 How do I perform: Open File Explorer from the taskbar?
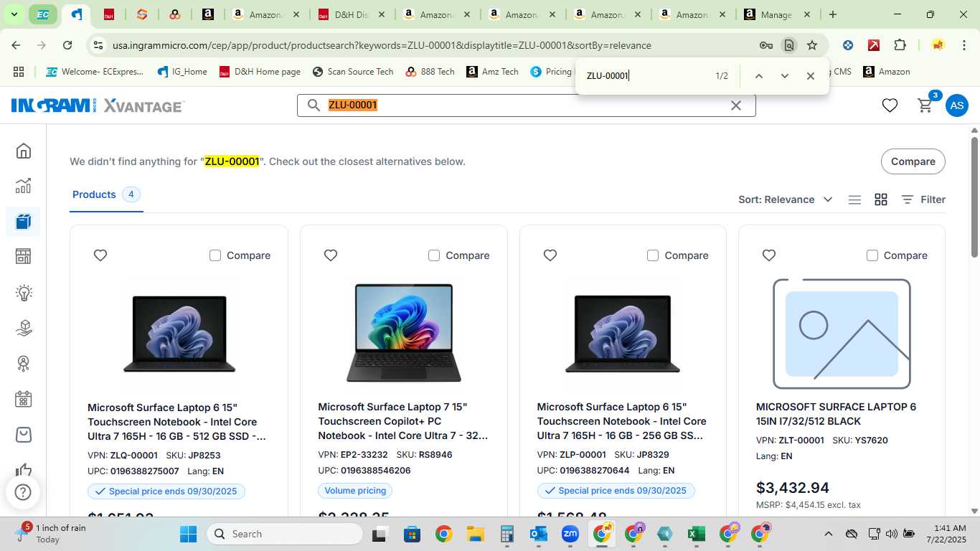[475, 534]
